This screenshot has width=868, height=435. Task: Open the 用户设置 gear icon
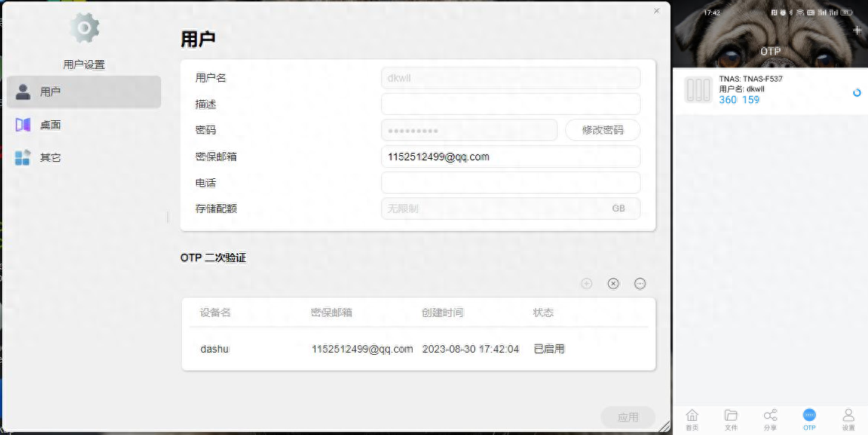coord(83,27)
